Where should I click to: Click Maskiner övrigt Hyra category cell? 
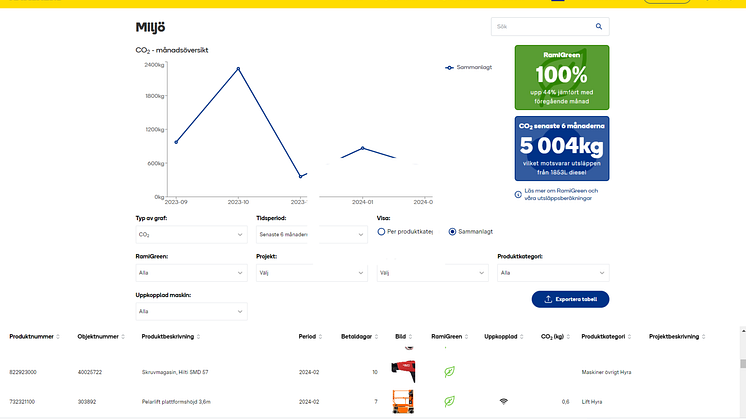pyautogui.click(x=606, y=372)
